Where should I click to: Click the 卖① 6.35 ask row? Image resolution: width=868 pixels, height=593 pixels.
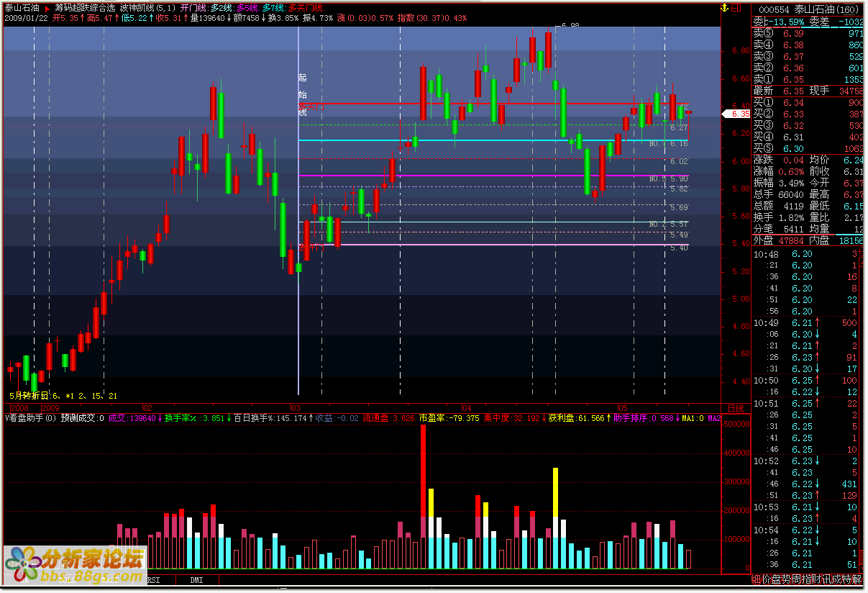pyautogui.click(x=808, y=79)
